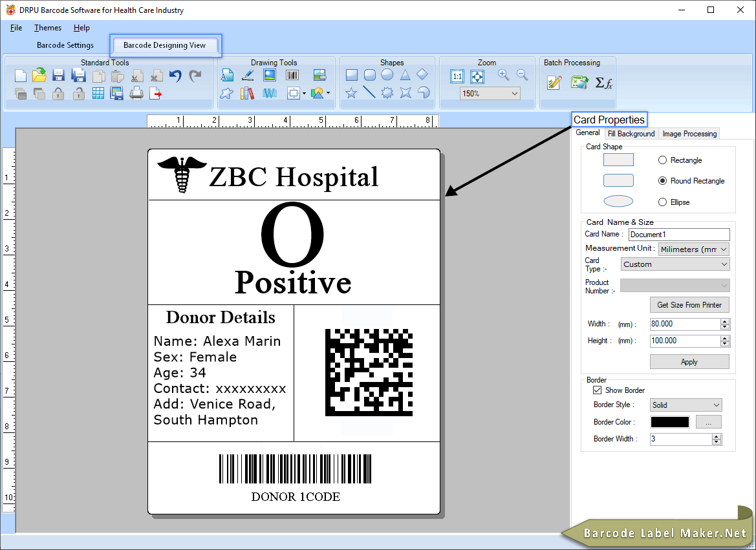Viewport: 756px width, 550px height.
Task: Fit the label to the window
Action: pos(477,76)
